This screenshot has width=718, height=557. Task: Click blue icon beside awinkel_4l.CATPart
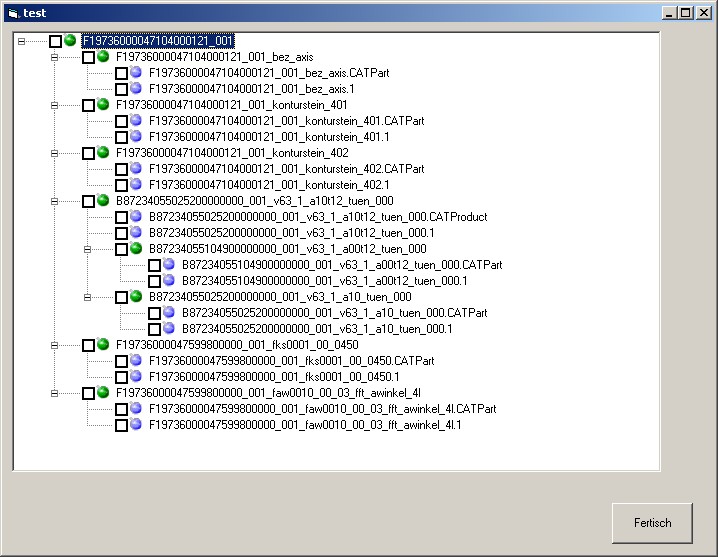coord(136,408)
